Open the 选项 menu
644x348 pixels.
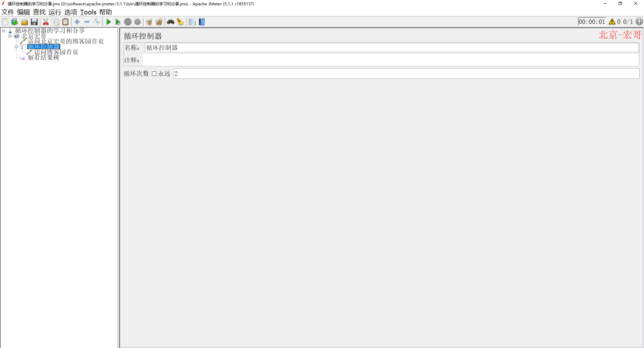coord(71,12)
